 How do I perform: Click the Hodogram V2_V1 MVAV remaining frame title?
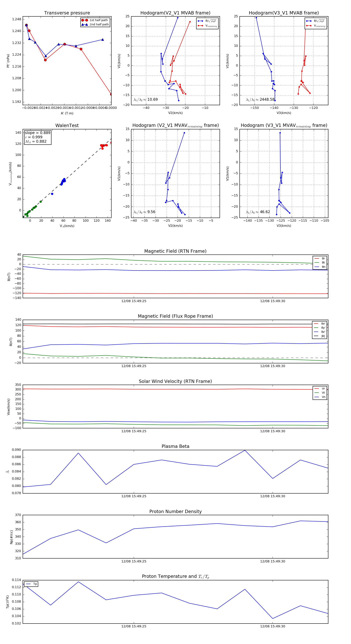(x=175, y=125)
